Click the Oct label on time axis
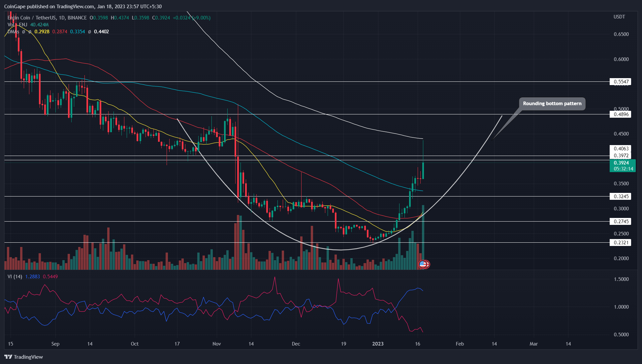This screenshot has height=364, width=642. [x=135, y=344]
